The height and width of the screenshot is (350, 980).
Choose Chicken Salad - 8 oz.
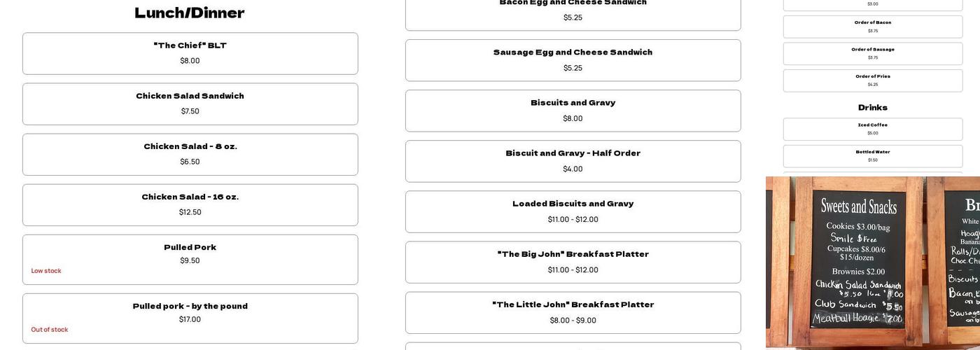click(x=190, y=154)
